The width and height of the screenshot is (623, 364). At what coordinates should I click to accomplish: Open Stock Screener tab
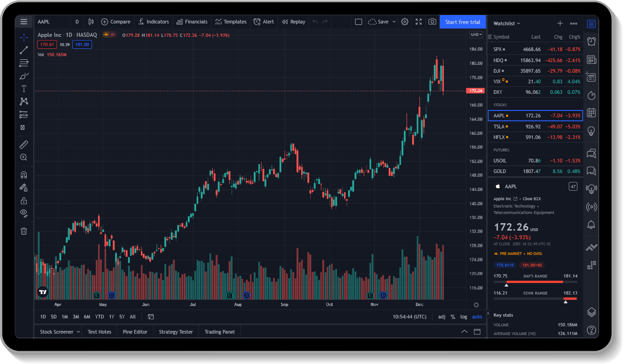(x=56, y=332)
